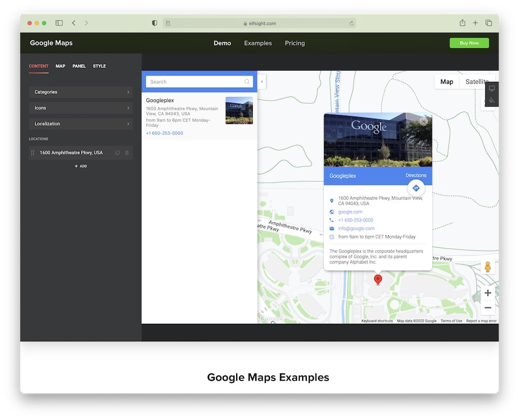519x420 pixels.
Task: Open the Keyboard shortcuts map link
Action: (x=377, y=321)
